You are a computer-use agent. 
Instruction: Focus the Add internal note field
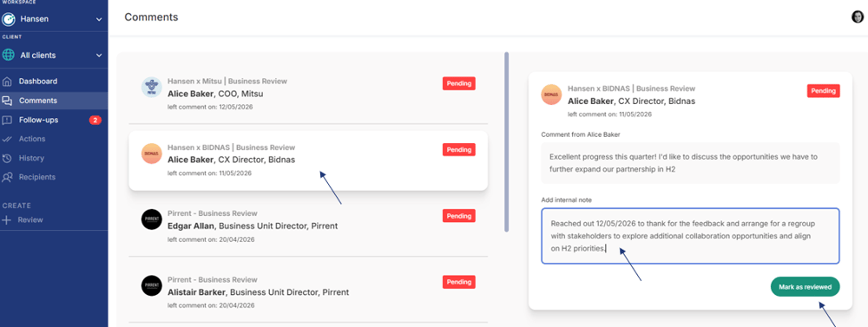tap(690, 236)
